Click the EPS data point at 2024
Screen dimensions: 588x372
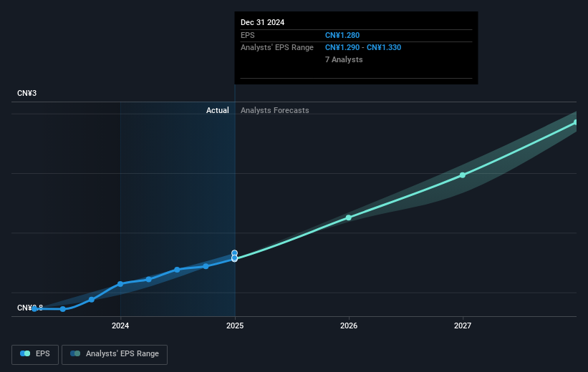click(120, 284)
